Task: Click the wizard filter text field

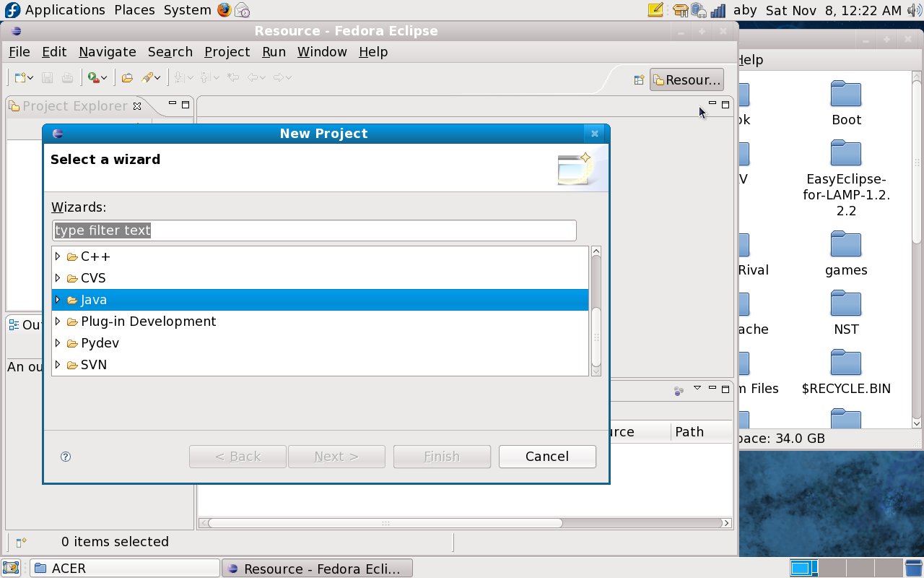Action: [314, 230]
